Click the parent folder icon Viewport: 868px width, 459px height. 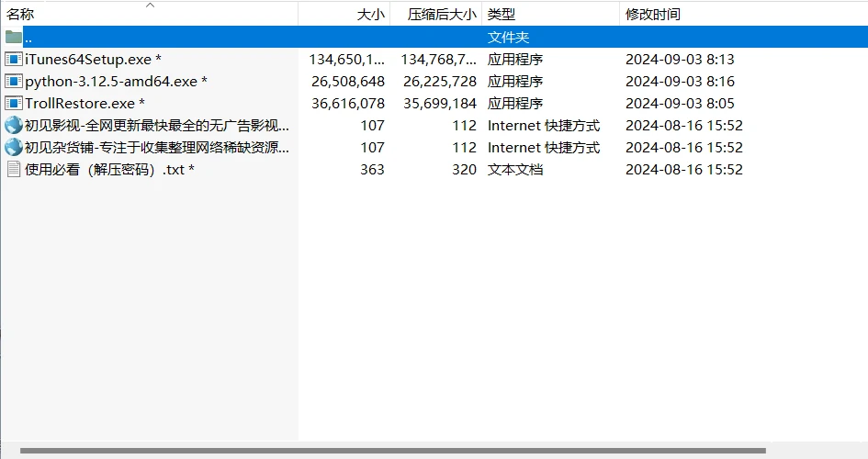coord(13,37)
